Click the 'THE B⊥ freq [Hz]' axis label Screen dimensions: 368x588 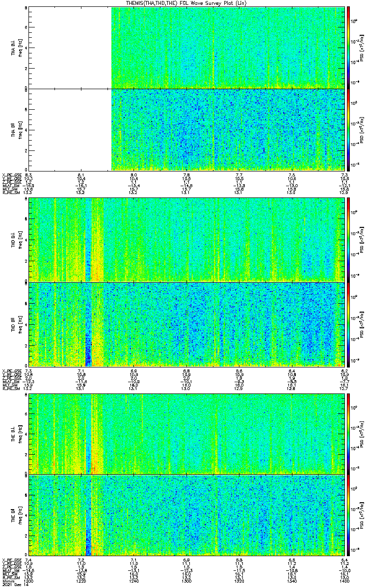point(16,434)
